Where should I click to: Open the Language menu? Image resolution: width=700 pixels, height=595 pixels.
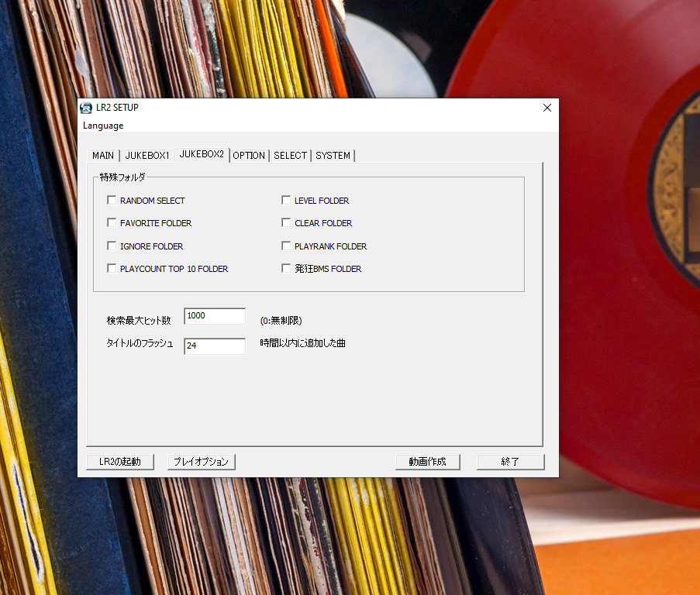click(103, 126)
